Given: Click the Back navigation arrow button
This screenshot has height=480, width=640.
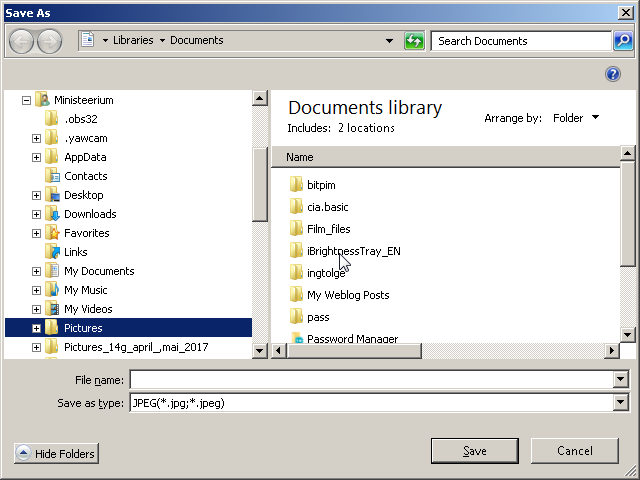Looking at the screenshot, I should (x=21, y=41).
